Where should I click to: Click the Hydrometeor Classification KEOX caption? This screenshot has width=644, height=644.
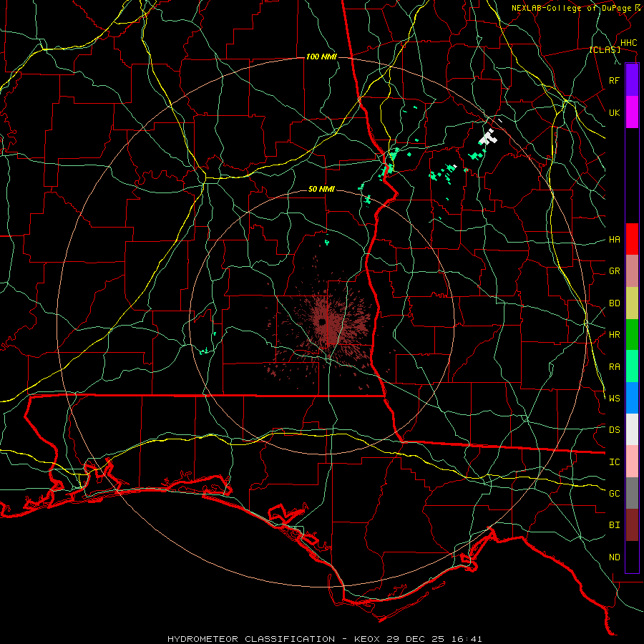click(x=324, y=639)
